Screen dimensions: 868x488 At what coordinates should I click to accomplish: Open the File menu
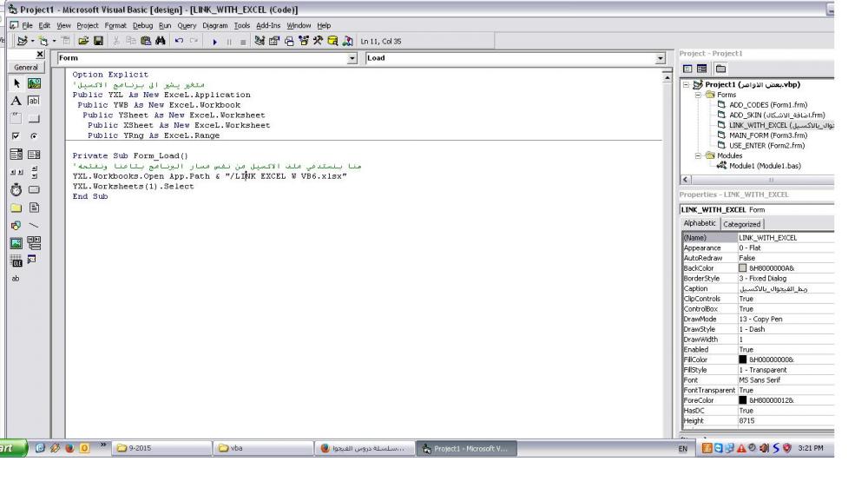pyautogui.click(x=27, y=25)
